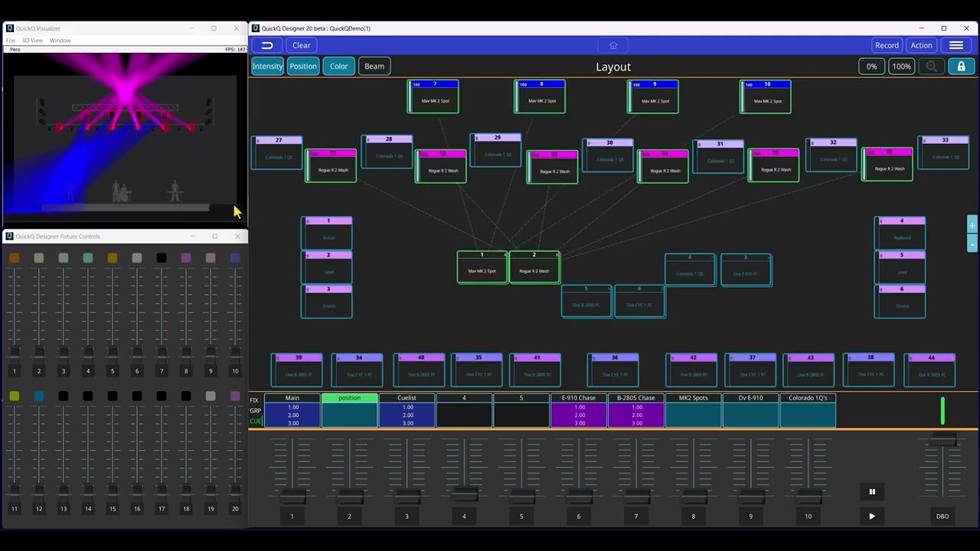Toggle the DBO blackout button
Image resolution: width=980 pixels, height=551 pixels.
point(942,517)
